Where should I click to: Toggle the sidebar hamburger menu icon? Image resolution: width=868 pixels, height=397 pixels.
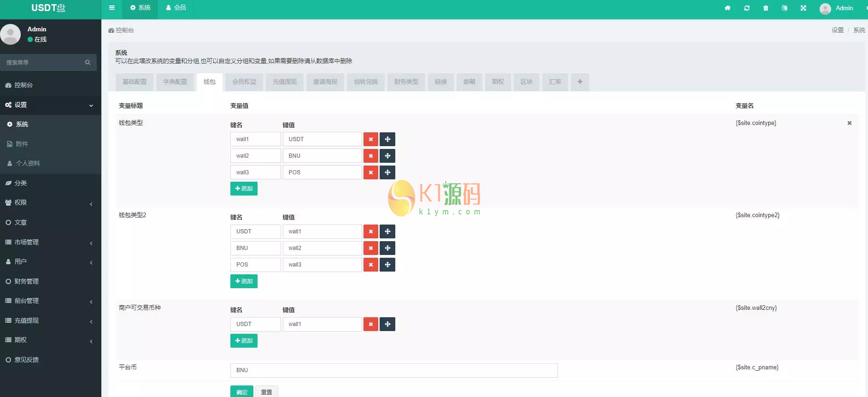[111, 8]
